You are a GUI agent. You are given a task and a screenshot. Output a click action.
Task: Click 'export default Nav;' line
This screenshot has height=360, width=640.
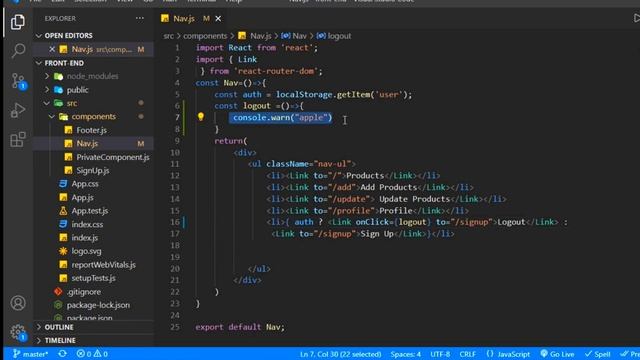[x=240, y=327]
